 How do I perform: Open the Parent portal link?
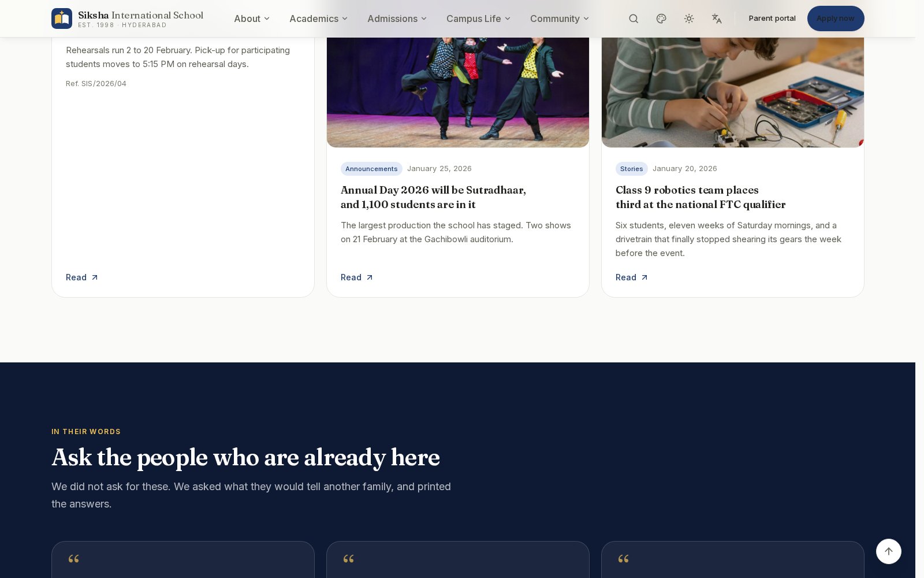pyautogui.click(x=772, y=18)
